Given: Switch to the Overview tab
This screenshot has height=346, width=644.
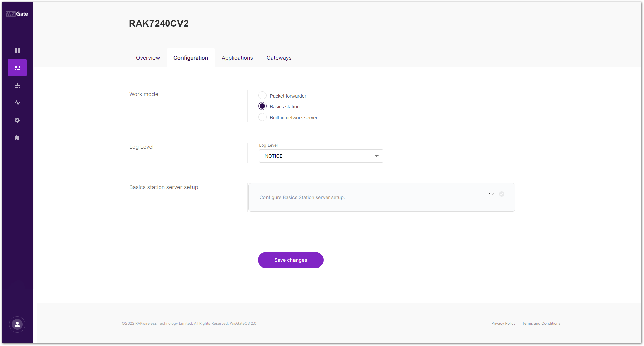Looking at the screenshot, I should (148, 58).
